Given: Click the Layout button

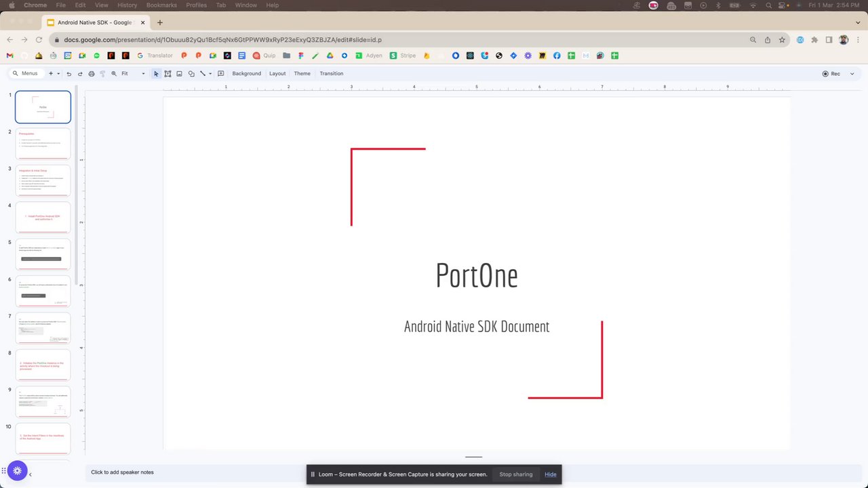Looking at the screenshot, I should 277,73.
